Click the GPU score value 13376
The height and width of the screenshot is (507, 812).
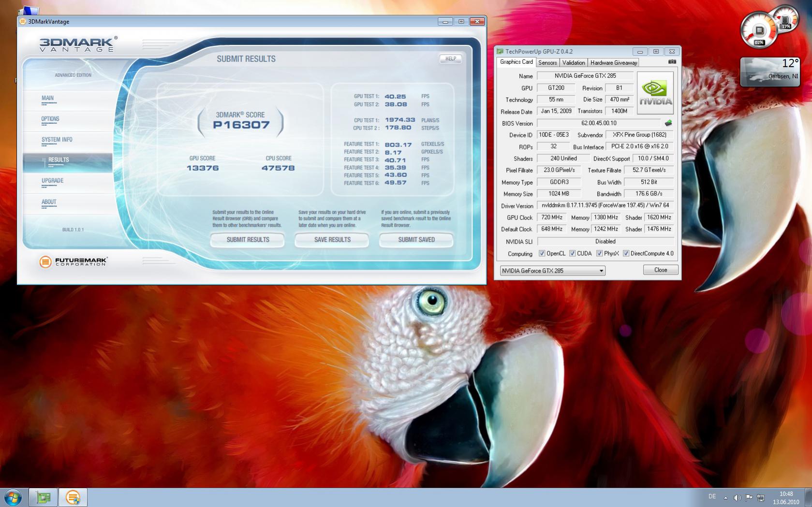[203, 168]
